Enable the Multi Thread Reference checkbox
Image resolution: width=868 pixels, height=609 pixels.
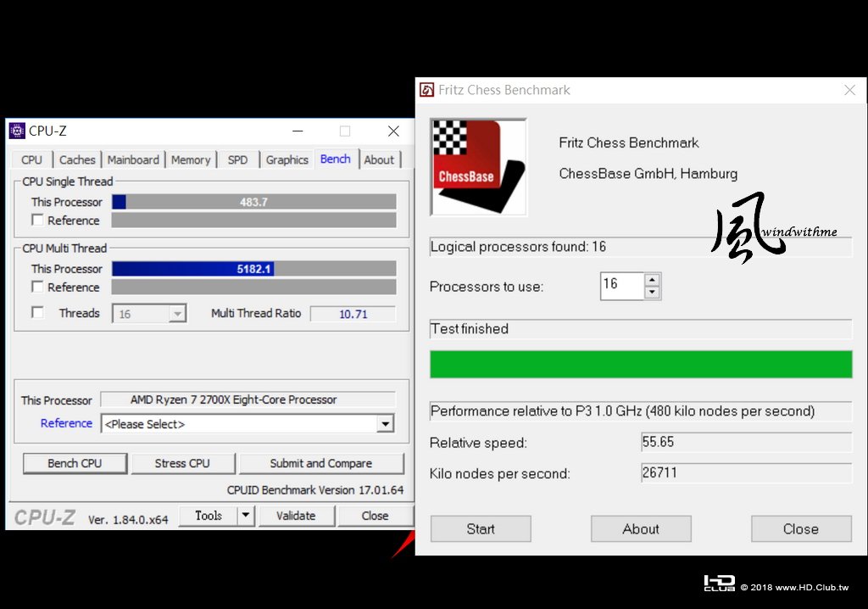tap(37, 287)
